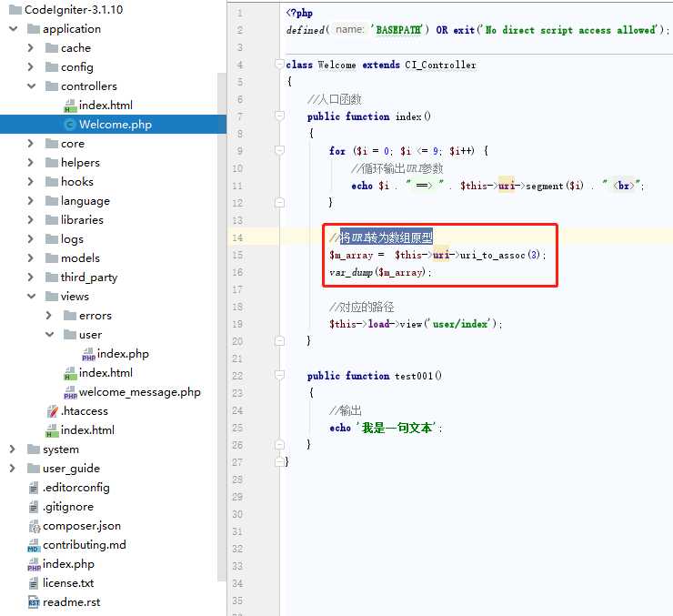Viewport: 673px width, 616px height.
Task: Click the models folder icon
Action: [x=52, y=258]
